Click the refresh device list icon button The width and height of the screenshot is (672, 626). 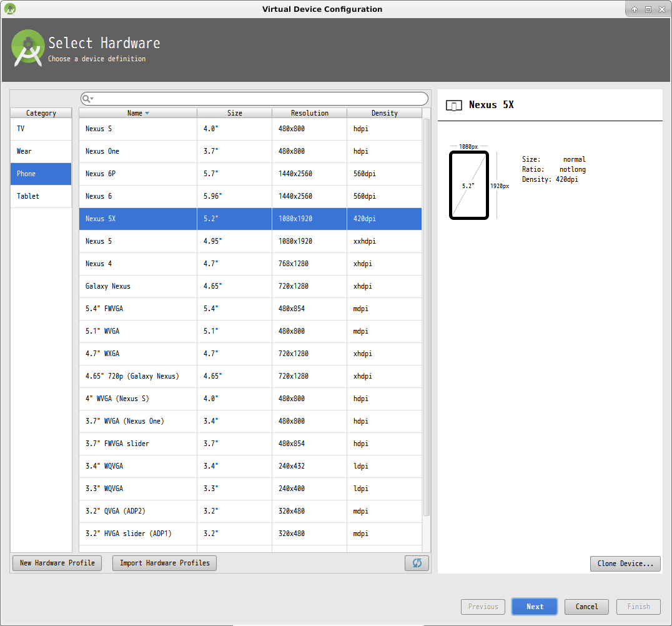(x=417, y=563)
